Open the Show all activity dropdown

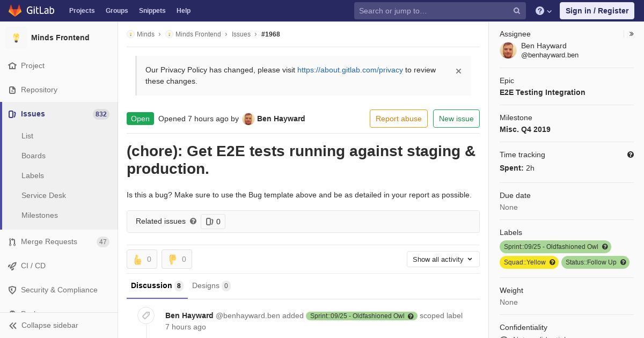coord(443,259)
